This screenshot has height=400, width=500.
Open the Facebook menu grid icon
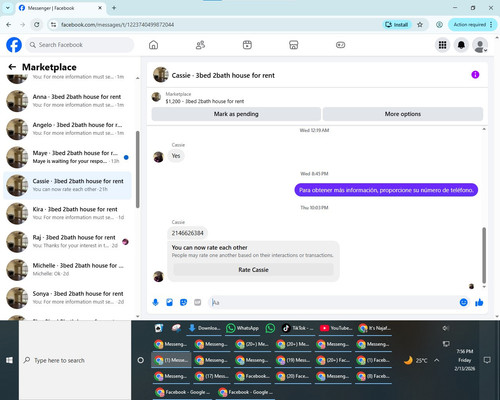pos(442,45)
